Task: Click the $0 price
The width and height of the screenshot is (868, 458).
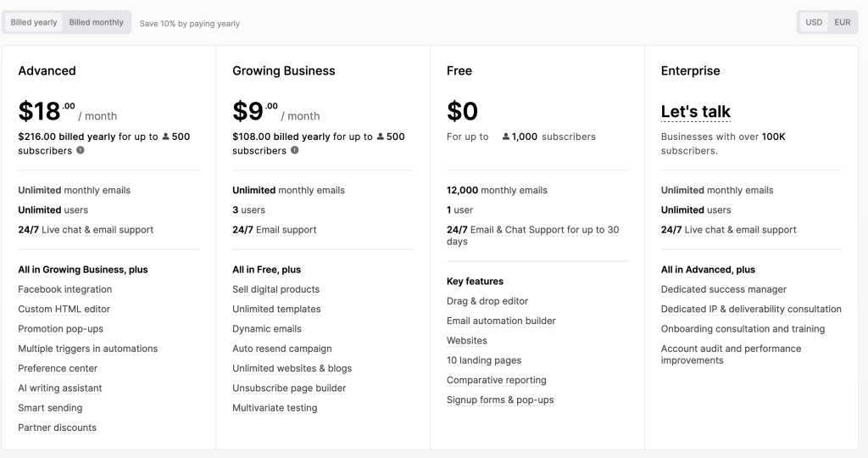Action: [462, 111]
